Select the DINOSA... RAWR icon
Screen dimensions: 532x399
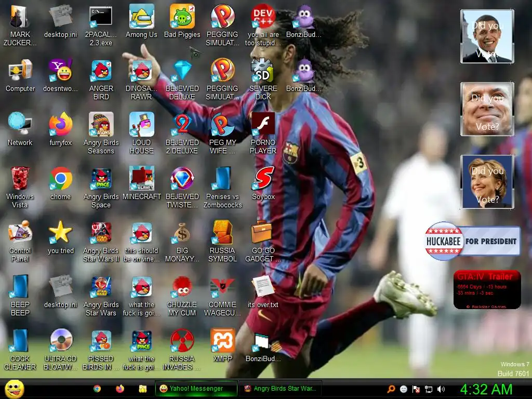141,79
